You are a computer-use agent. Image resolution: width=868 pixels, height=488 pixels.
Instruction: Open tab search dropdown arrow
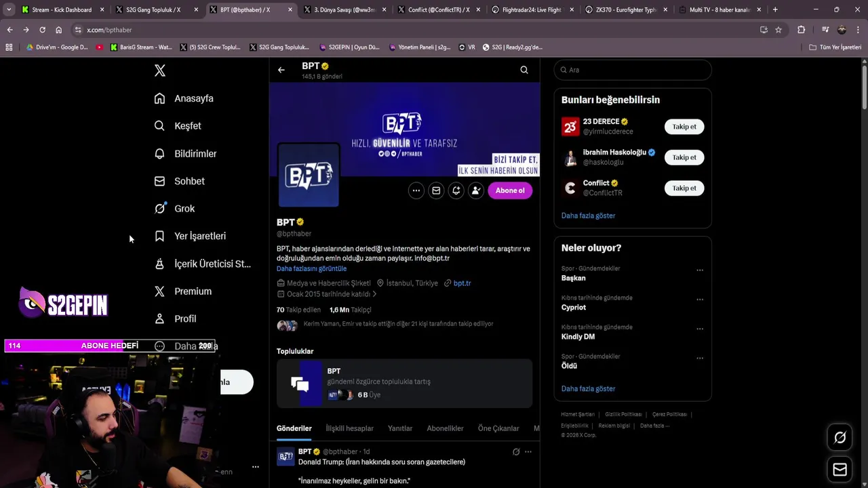coord(8,9)
